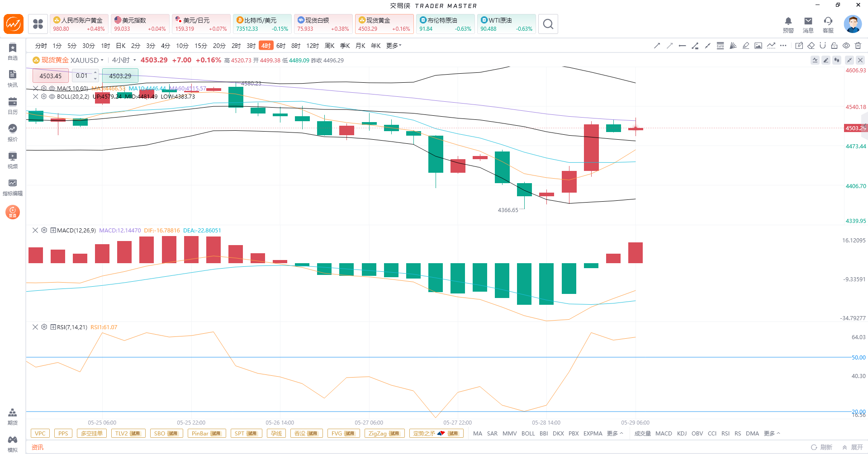The height and width of the screenshot is (454, 868).
Task: Open the 自选 watchlist in the sidebar
Action: tap(13, 52)
